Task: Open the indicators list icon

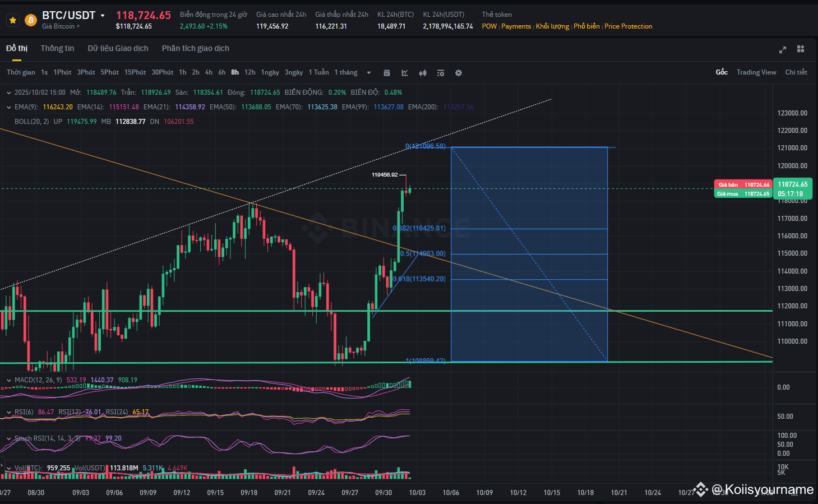Action: (441, 73)
